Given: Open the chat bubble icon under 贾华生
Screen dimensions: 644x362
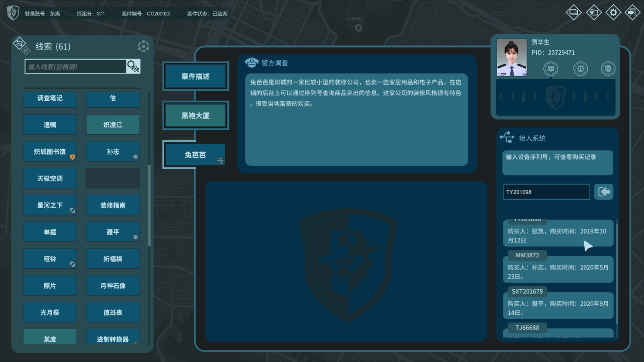Looking at the screenshot, I should [550, 69].
